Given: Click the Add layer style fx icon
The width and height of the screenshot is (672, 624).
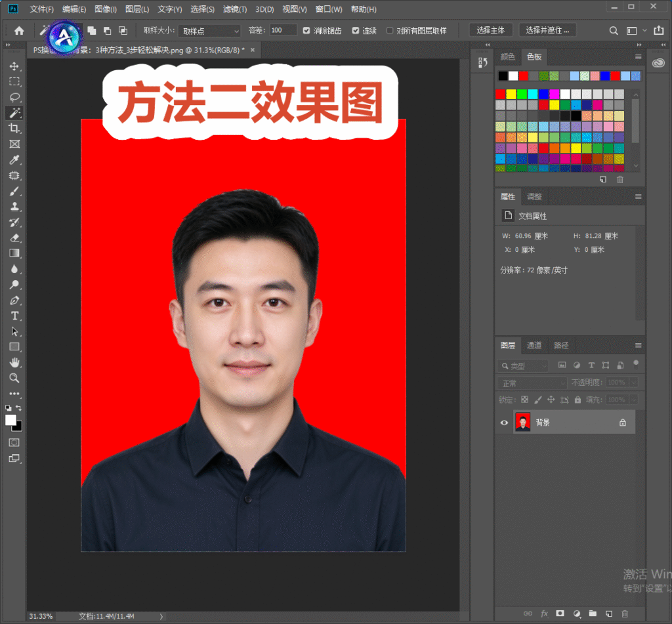Looking at the screenshot, I should pyautogui.click(x=544, y=614).
